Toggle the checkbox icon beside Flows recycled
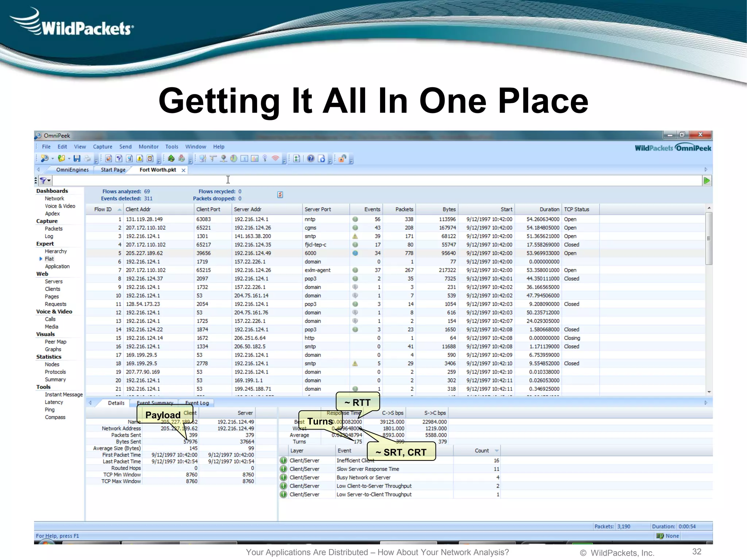 coord(280,195)
